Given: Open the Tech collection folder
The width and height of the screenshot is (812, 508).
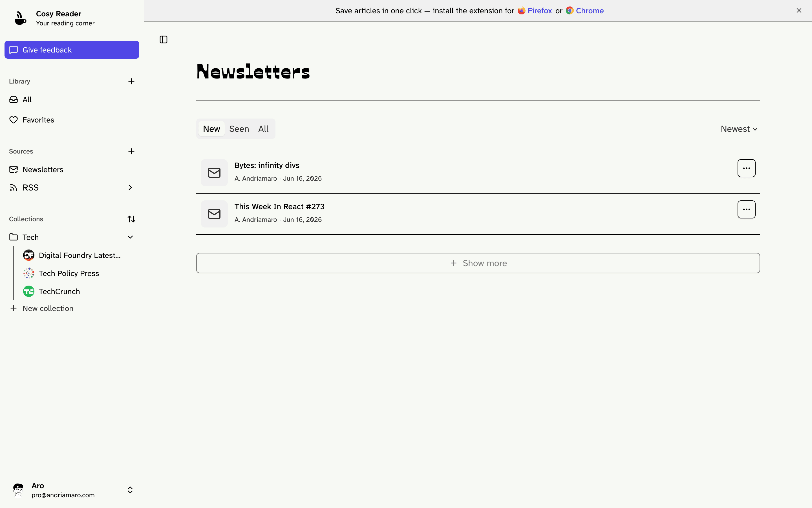Looking at the screenshot, I should (x=72, y=237).
